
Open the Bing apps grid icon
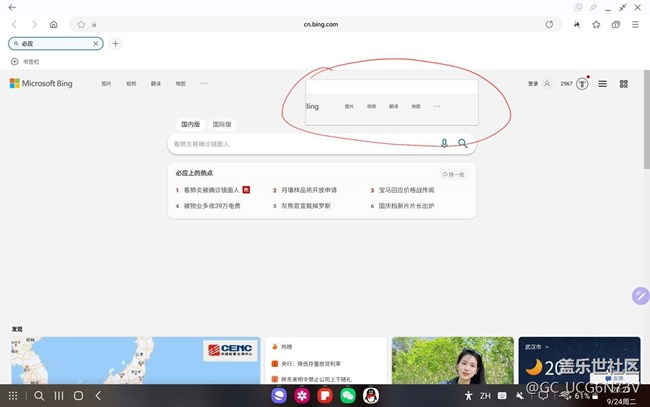(624, 84)
